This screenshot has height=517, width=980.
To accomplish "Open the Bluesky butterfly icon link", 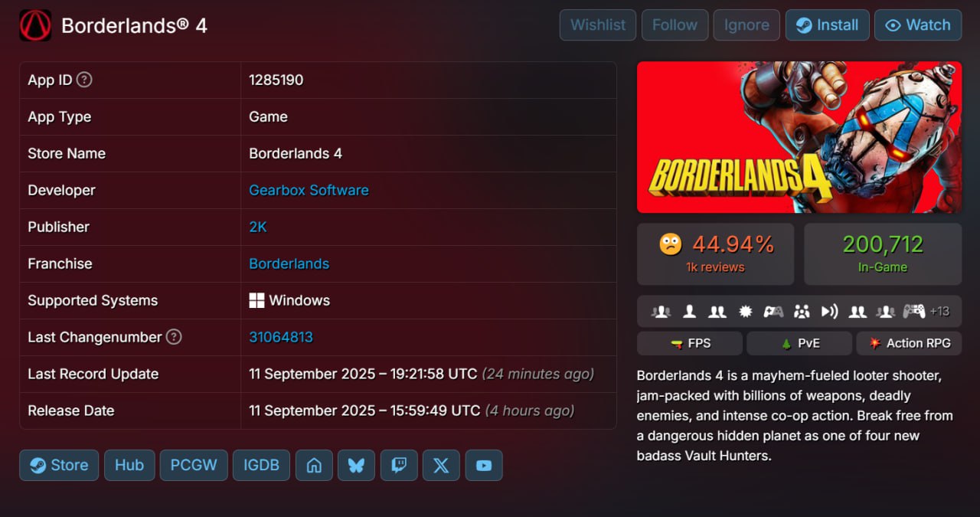I will click(356, 465).
